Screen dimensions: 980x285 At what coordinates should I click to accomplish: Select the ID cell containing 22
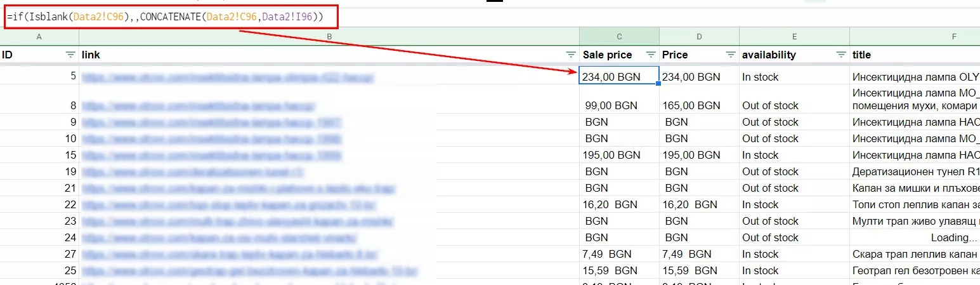click(39, 204)
